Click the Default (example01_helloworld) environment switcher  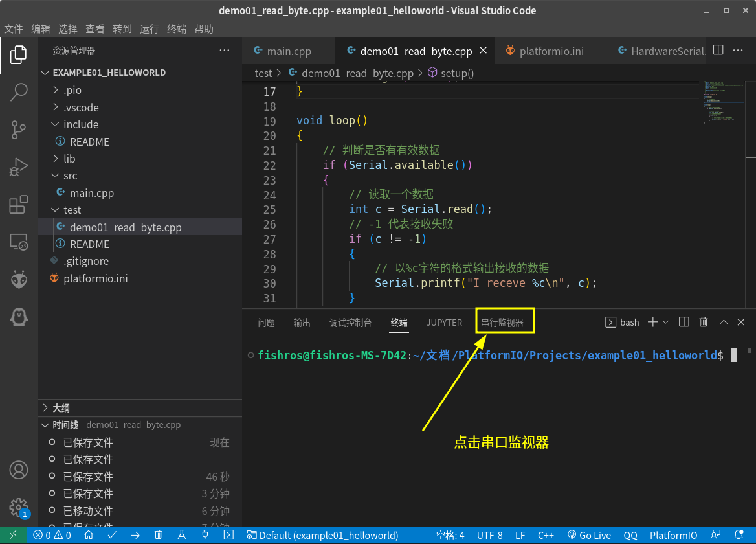click(322, 536)
